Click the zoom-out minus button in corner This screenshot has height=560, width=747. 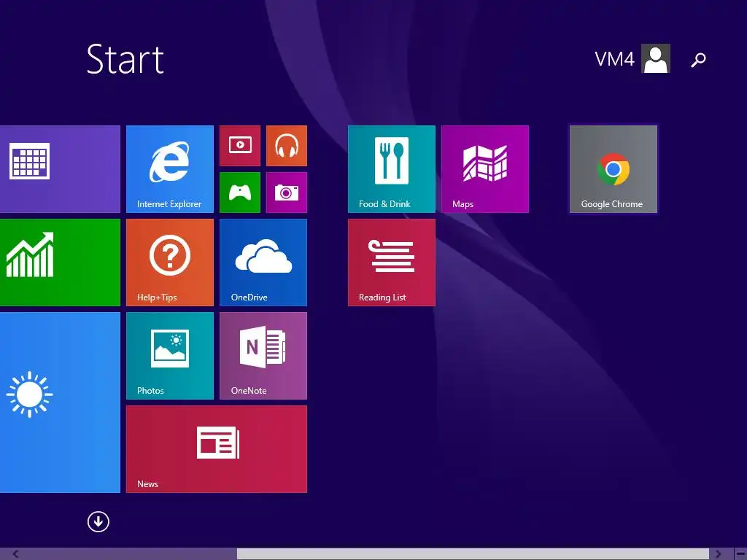click(740, 554)
